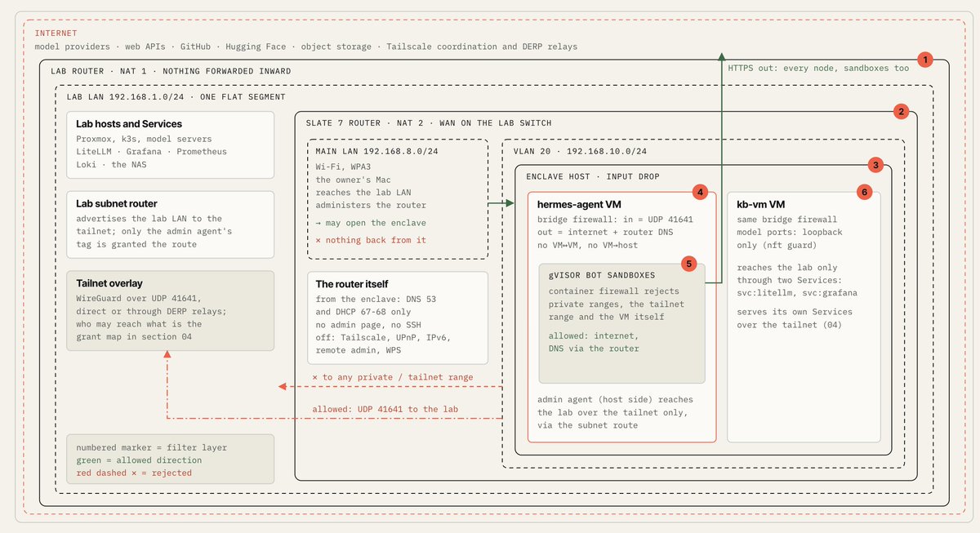The image size is (980, 533).
Task: Select 'gVISOR BOT SANDBOXES' title
Action: [x=602, y=275]
